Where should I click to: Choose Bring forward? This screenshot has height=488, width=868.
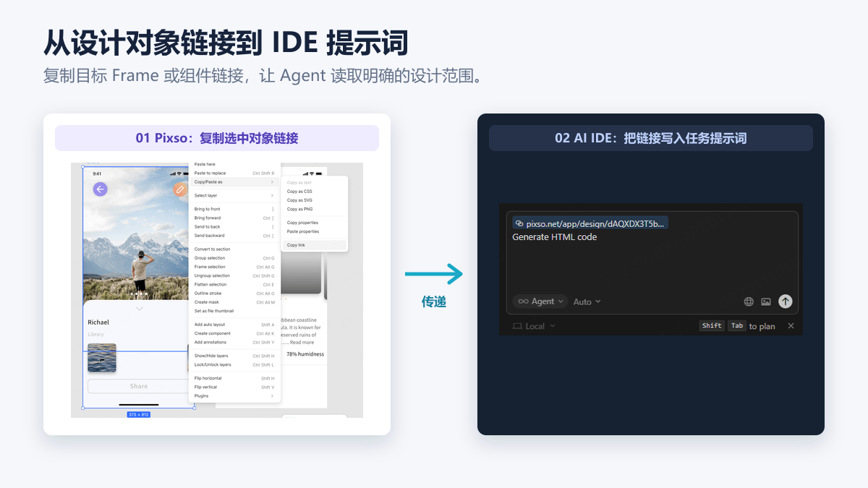coord(234,218)
